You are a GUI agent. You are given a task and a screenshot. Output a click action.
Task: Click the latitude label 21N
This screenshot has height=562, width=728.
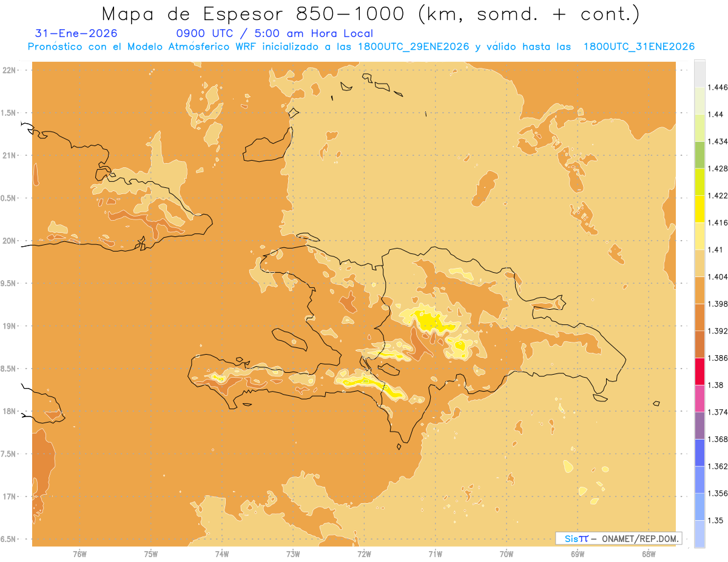(9, 156)
